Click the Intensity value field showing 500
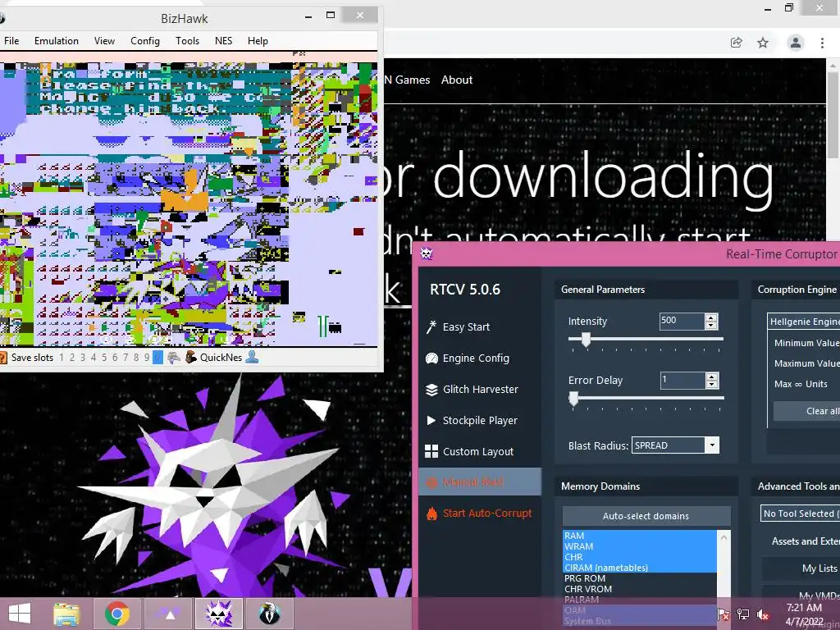 682,321
